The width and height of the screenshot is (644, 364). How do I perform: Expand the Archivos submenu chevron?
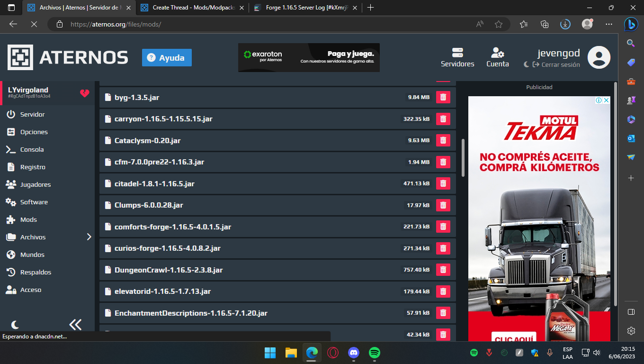(x=89, y=237)
